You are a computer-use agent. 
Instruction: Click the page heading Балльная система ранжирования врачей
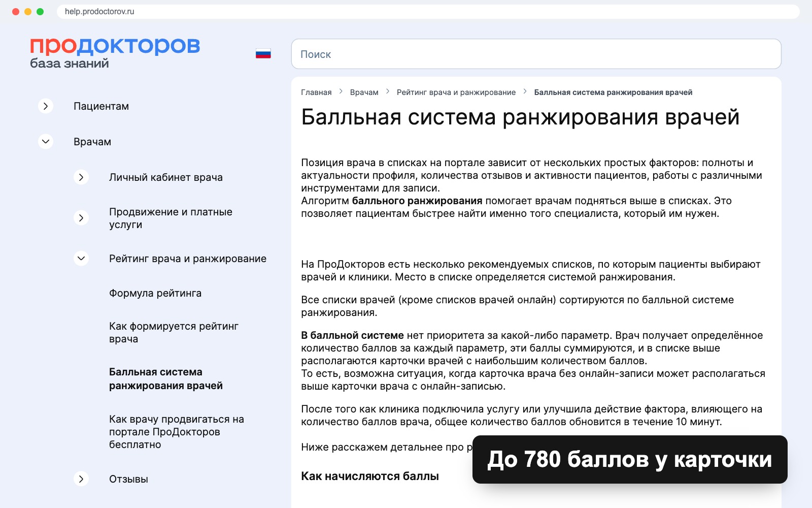coord(520,117)
